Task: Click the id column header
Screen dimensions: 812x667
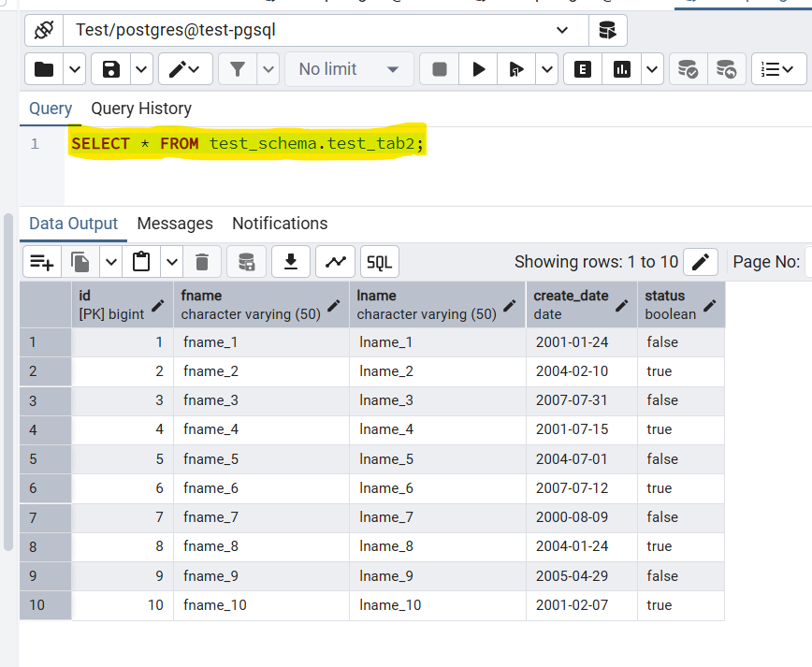Action: tap(123, 305)
